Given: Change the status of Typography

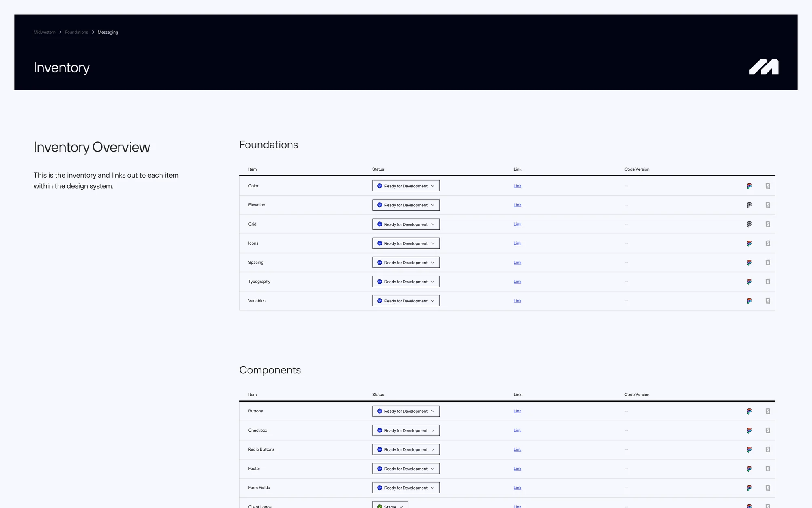Looking at the screenshot, I should [x=406, y=281].
